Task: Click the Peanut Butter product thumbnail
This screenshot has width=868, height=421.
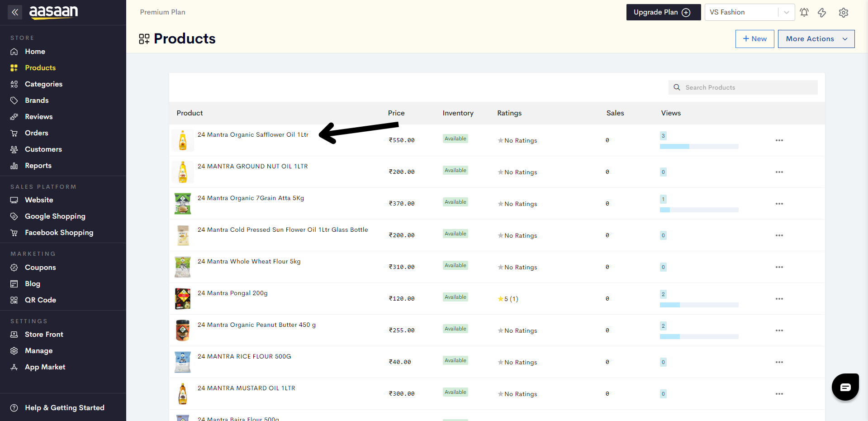Action: (x=183, y=330)
